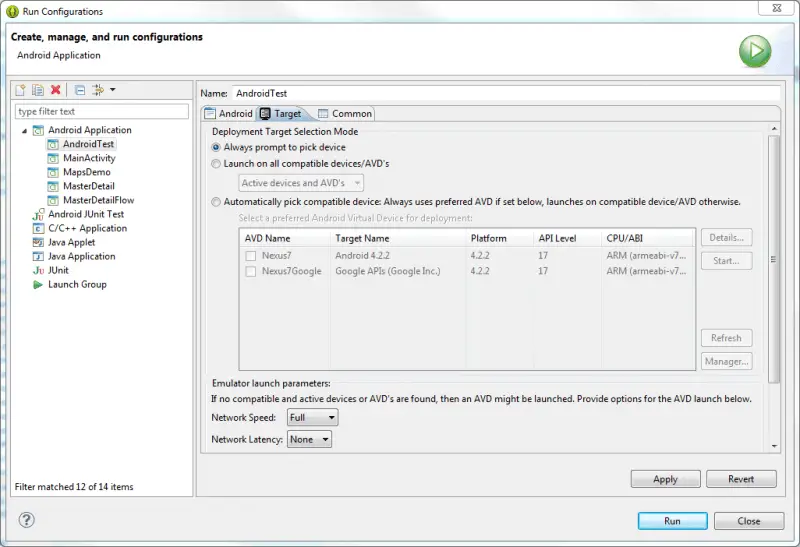The width and height of the screenshot is (800, 547).
Task: Collapse the Android Application tree node
Action: (x=25, y=130)
